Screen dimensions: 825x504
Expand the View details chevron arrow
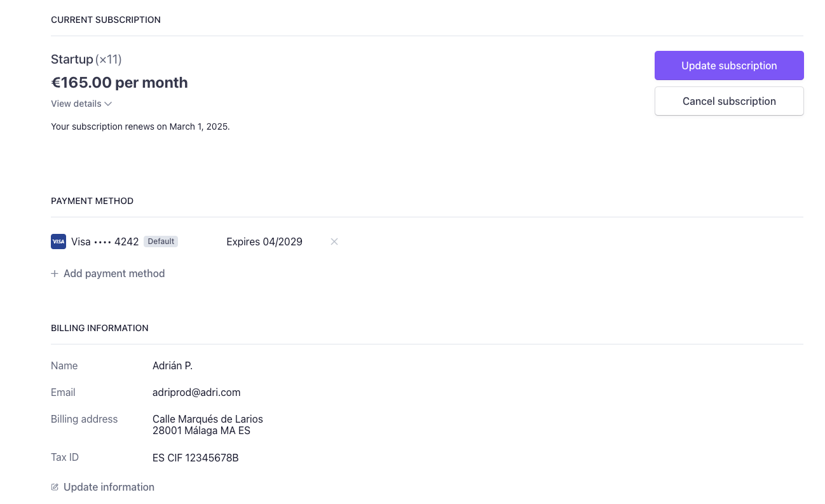(x=108, y=104)
